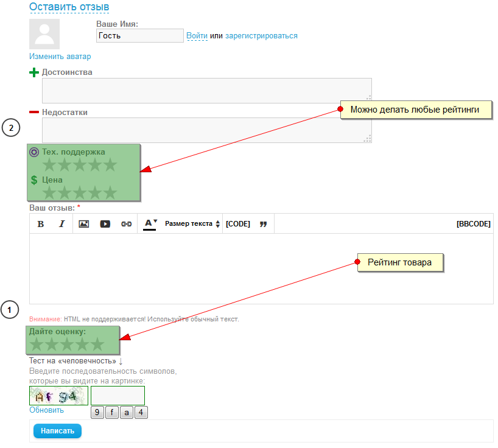498x448 pixels.
Task: Click the captcha key button '4'
Action: 141,413
